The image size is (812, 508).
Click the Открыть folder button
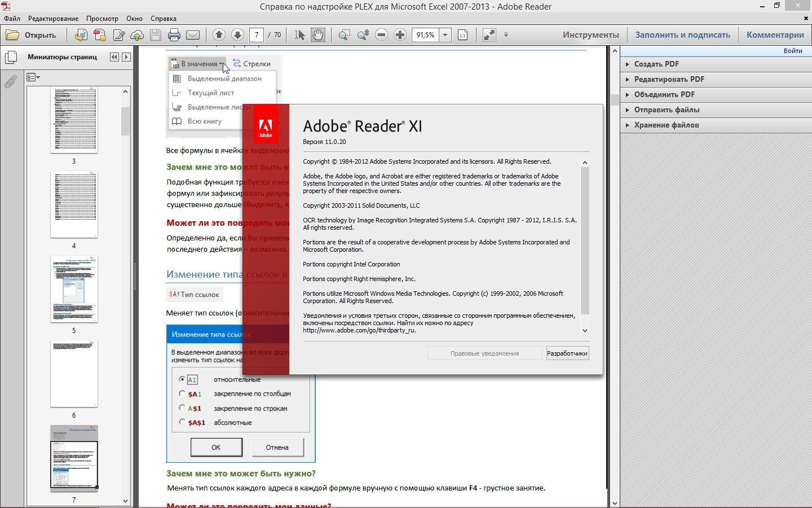31,35
